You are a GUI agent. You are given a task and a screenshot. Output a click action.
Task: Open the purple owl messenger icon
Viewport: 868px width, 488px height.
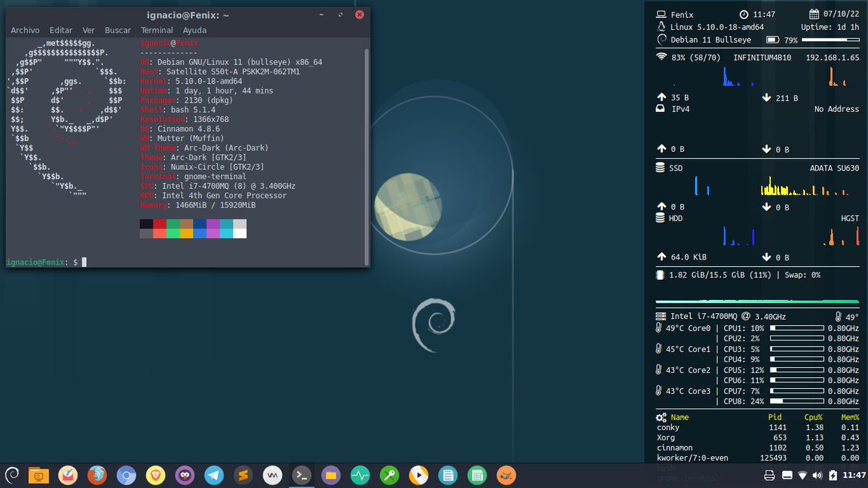tap(184, 475)
